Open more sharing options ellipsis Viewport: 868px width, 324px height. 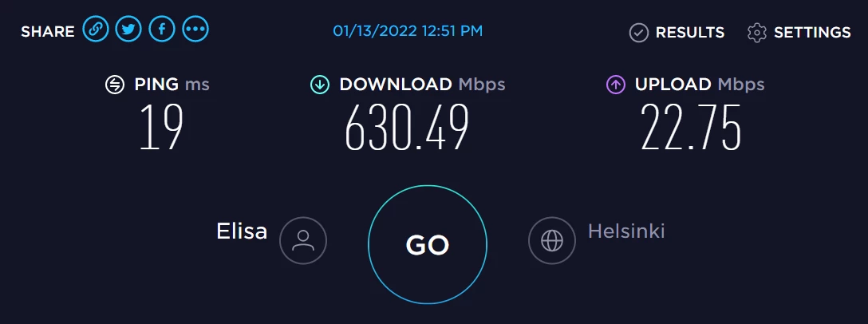pyautogui.click(x=195, y=30)
